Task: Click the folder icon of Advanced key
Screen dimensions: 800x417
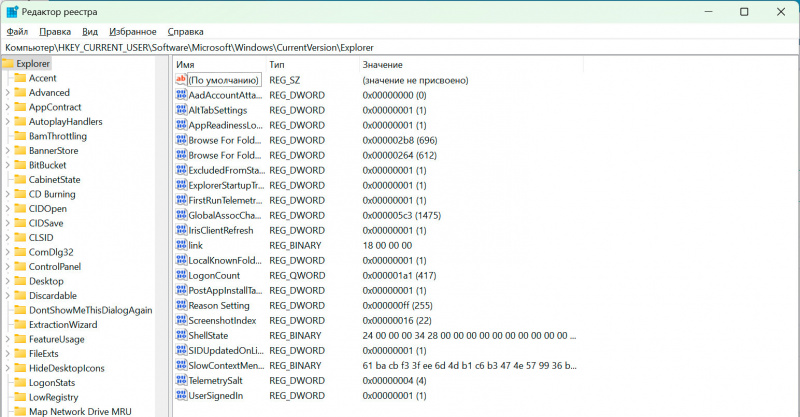Action: pos(19,93)
